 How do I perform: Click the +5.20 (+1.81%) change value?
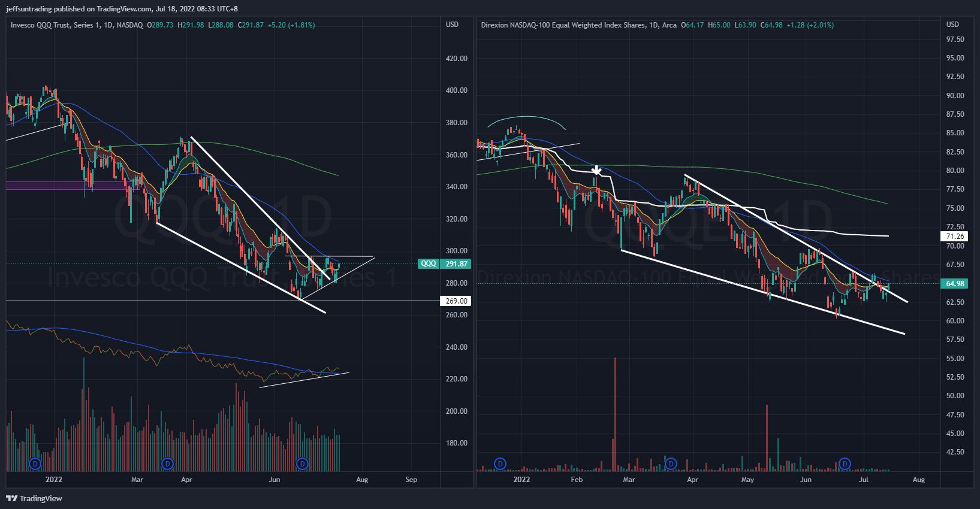291,25
